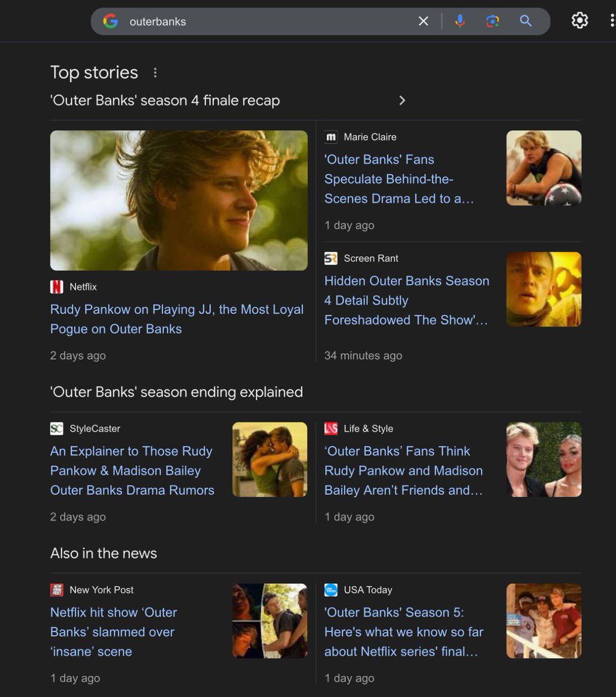Screen dimensions: 616x697
Task: Click the Marie Claire source icon
Action: click(x=331, y=137)
